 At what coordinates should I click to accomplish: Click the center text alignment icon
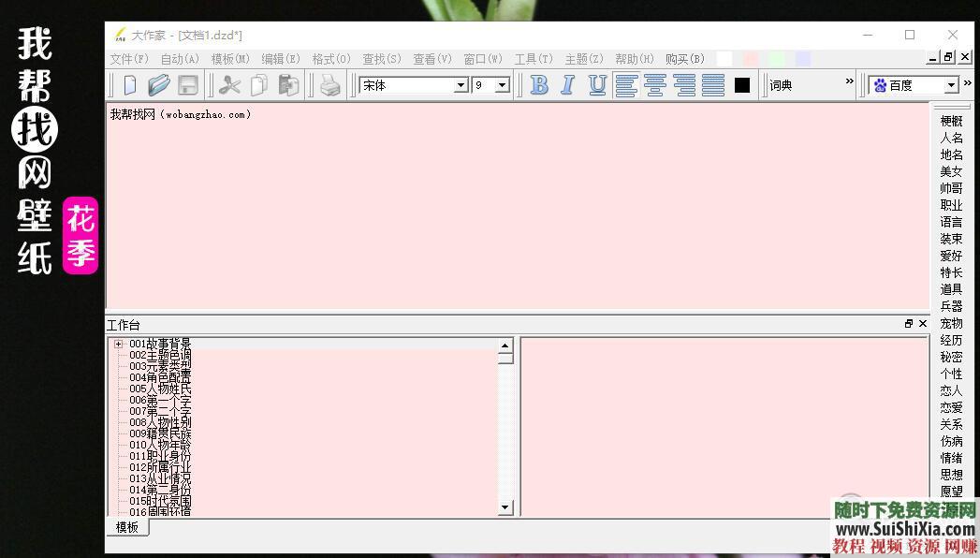click(x=655, y=85)
